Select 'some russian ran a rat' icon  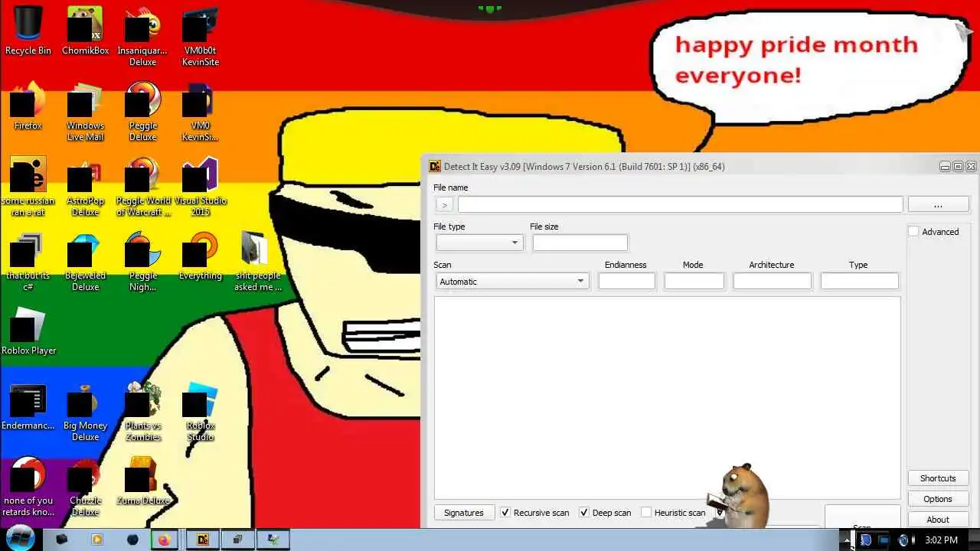(x=28, y=186)
